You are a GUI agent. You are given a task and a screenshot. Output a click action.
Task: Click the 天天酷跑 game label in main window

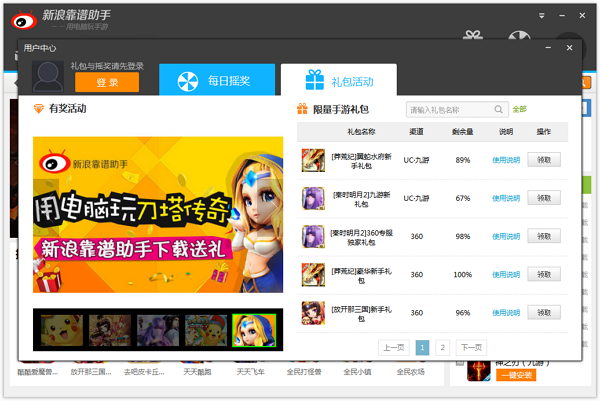197,372
